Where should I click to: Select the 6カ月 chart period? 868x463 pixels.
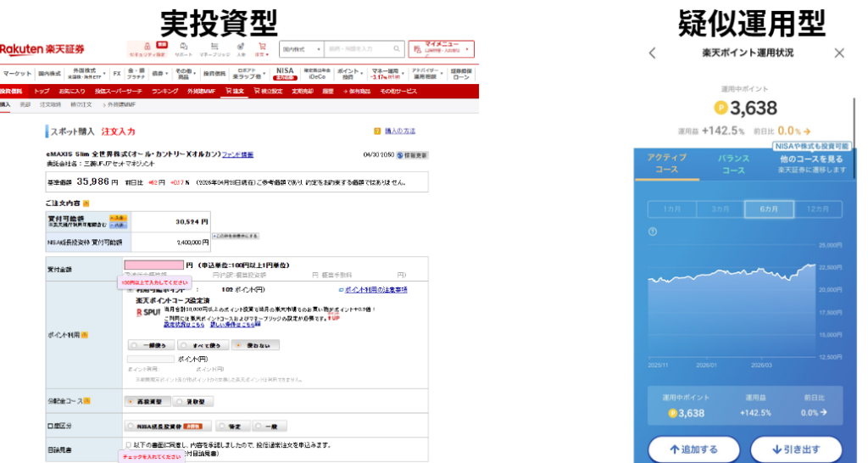(x=769, y=209)
